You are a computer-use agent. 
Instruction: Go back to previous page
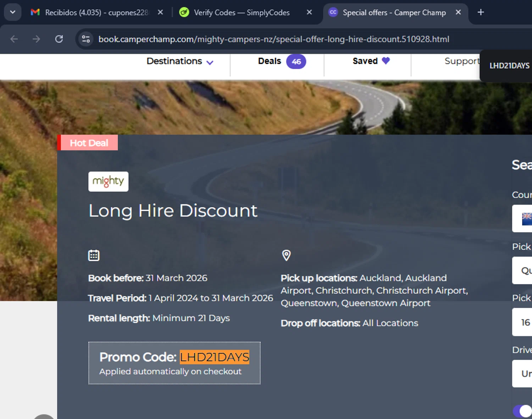(14, 39)
